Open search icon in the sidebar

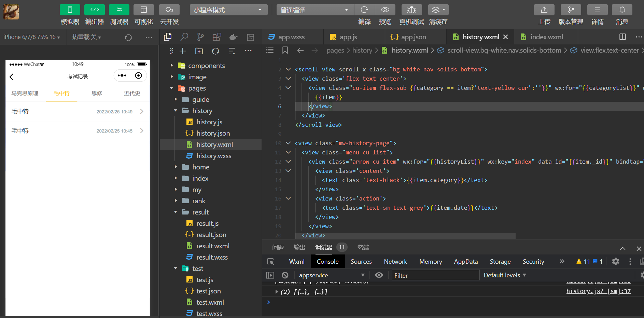pos(184,37)
